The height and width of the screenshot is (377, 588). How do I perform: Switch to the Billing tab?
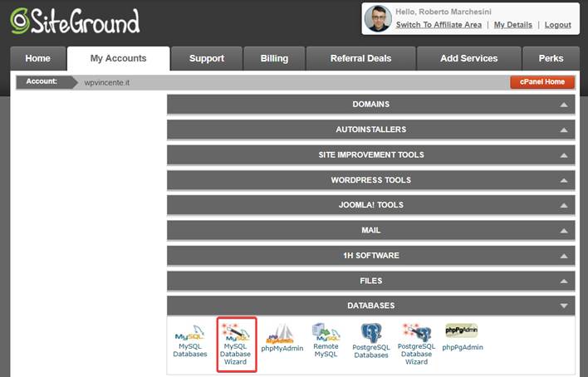tap(274, 58)
